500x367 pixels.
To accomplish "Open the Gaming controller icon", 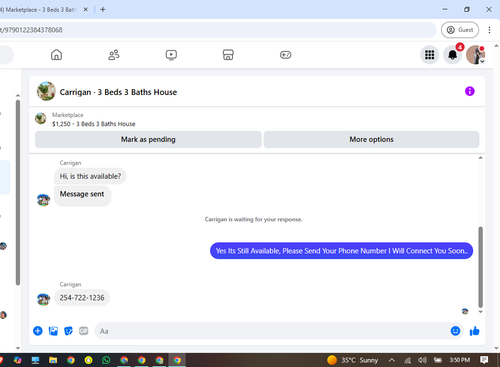I will click(285, 55).
